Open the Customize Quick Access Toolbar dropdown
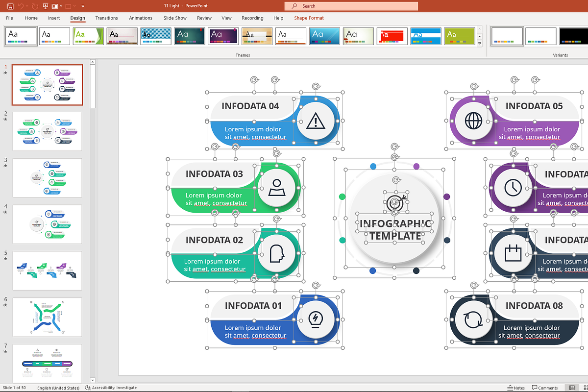 coord(83,6)
